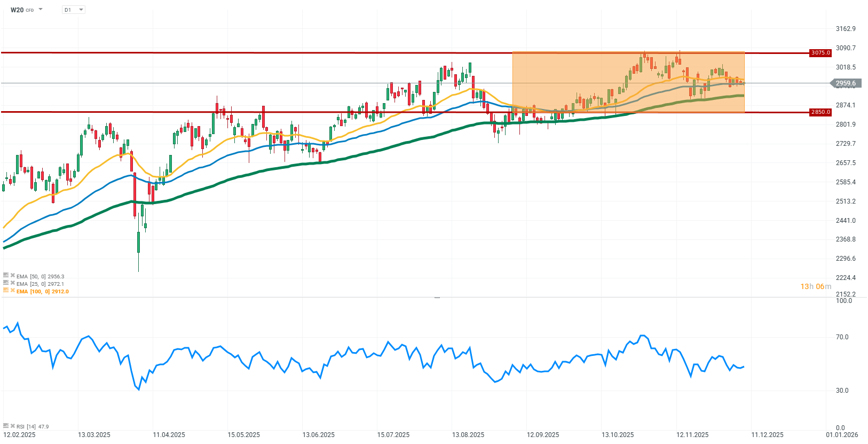
Task: Click the RSI 0.0 scale label
Action: tap(841, 428)
